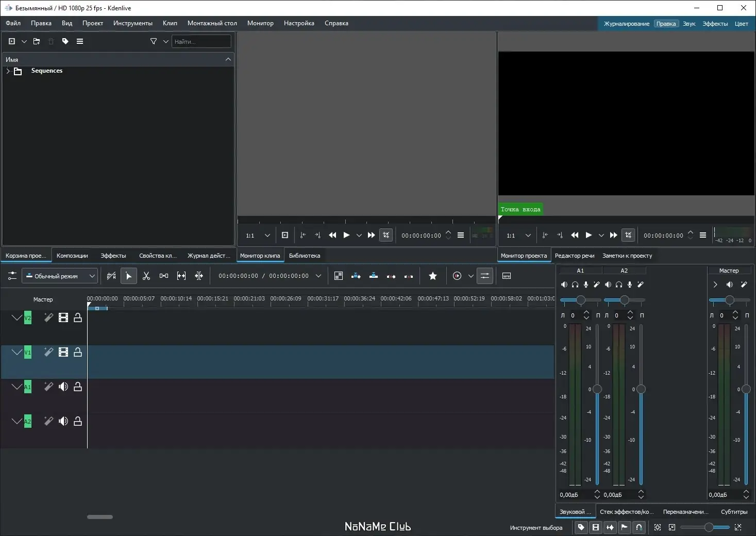
Task: Expand the Sequences folder
Action: click(8, 71)
